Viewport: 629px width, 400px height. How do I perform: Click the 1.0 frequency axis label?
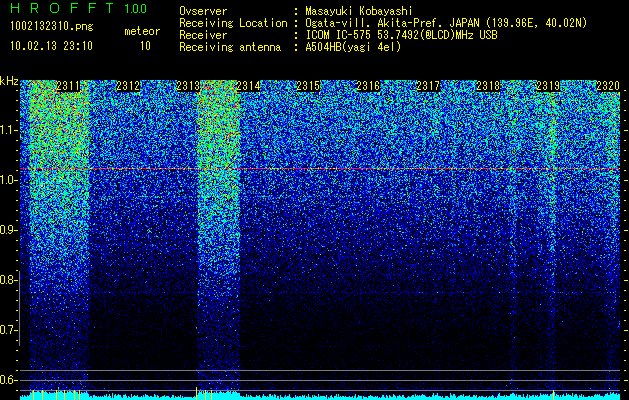click(x=7, y=180)
